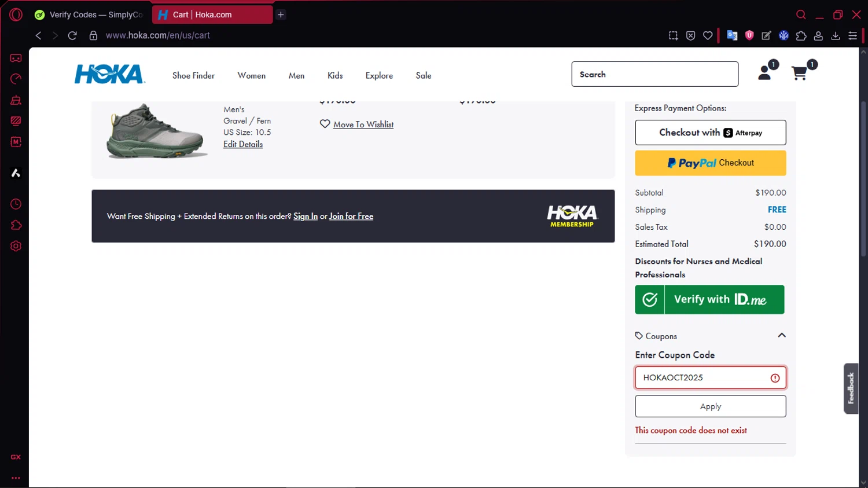Open Extensions cube in sidebar
This screenshot has height=488, width=868.
[16, 225]
